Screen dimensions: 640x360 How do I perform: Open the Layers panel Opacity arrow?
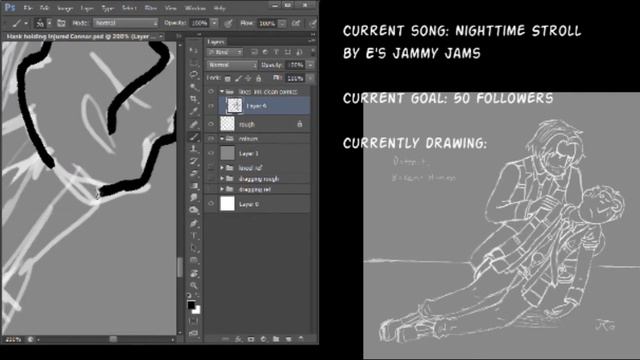pyautogui.click(x=311, y=65)
